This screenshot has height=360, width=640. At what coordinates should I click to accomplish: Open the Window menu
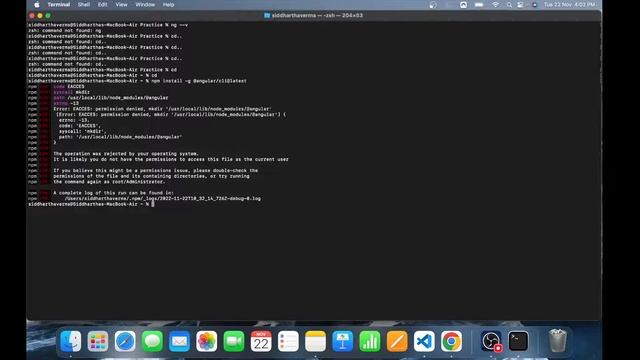(145, 5)
